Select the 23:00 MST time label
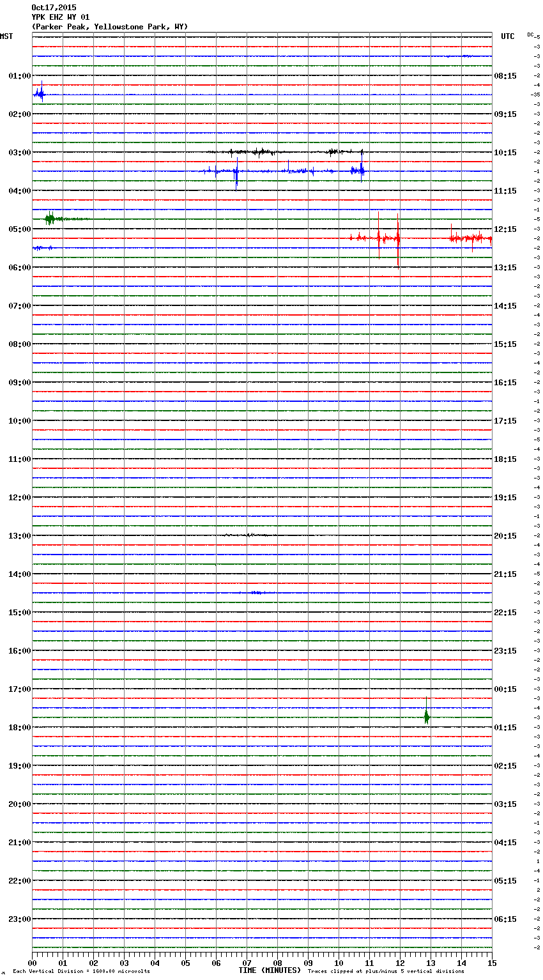543x980 pixels. tap(20, 919)
